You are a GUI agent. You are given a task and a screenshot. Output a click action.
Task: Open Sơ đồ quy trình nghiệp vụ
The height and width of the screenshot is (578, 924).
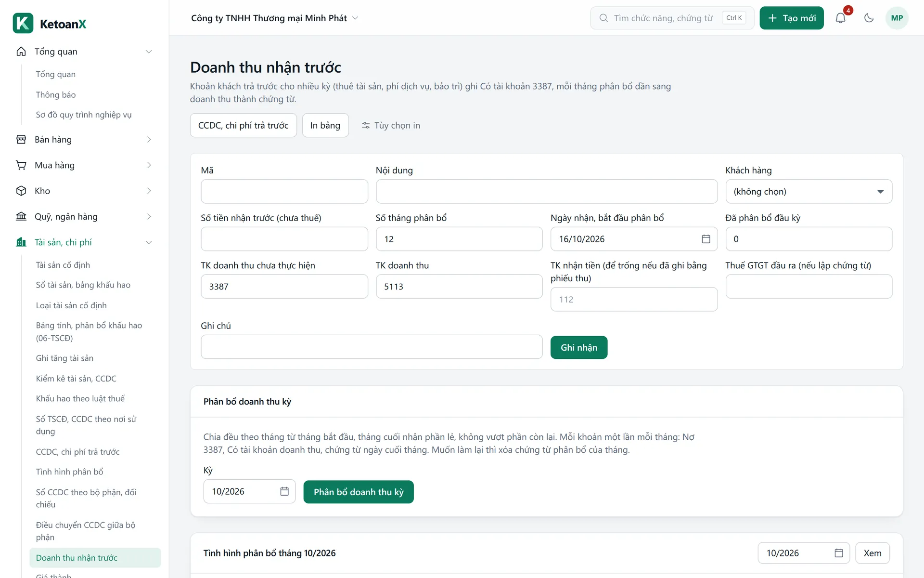coord(84,115)
